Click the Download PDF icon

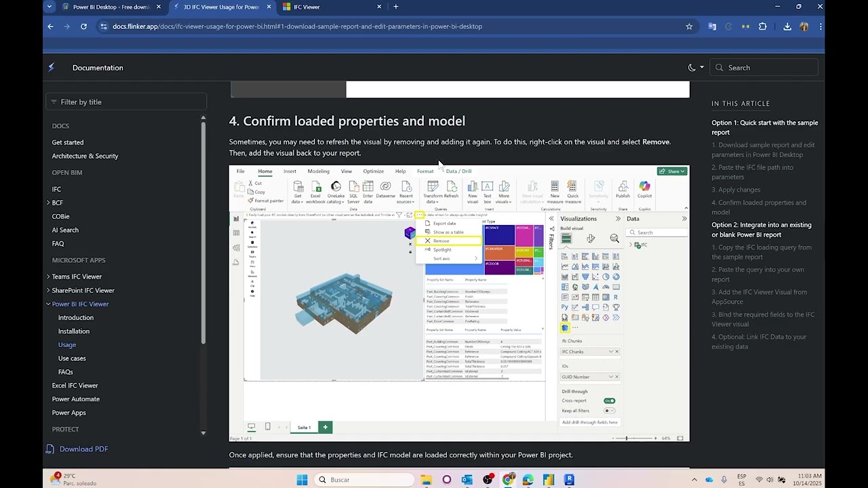click(50, 449)
